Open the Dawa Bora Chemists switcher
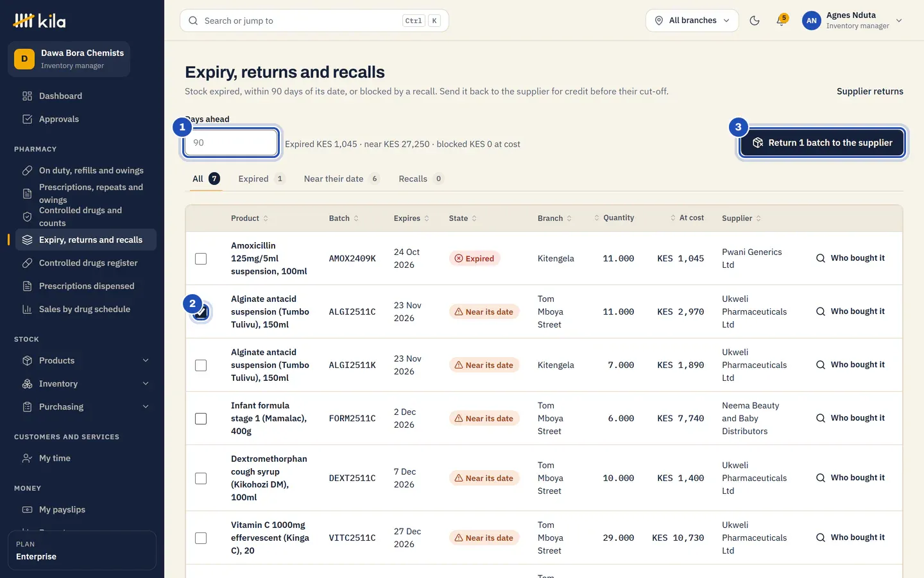The image size is (924, 578). click(x=69, y=59)
